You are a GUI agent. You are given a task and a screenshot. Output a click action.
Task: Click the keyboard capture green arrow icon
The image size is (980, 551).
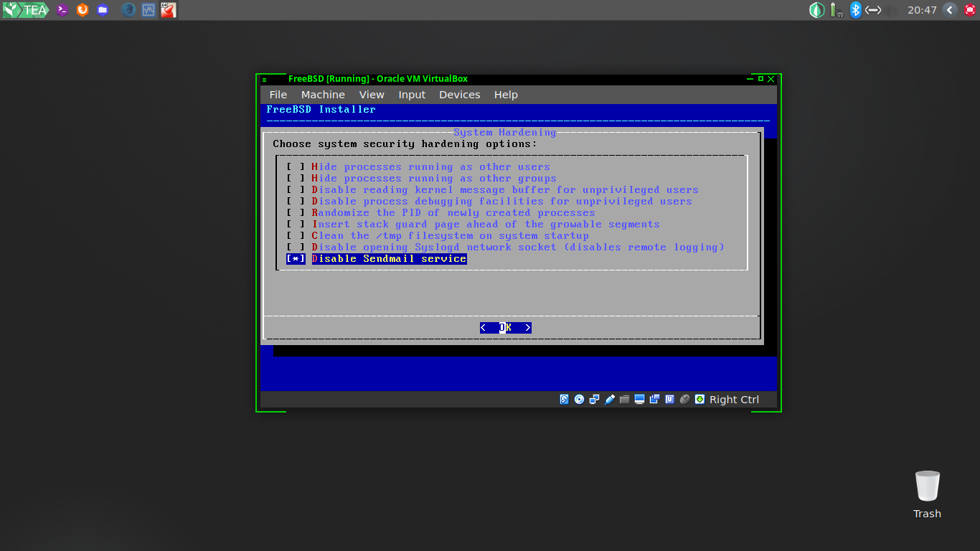(700, 400)
